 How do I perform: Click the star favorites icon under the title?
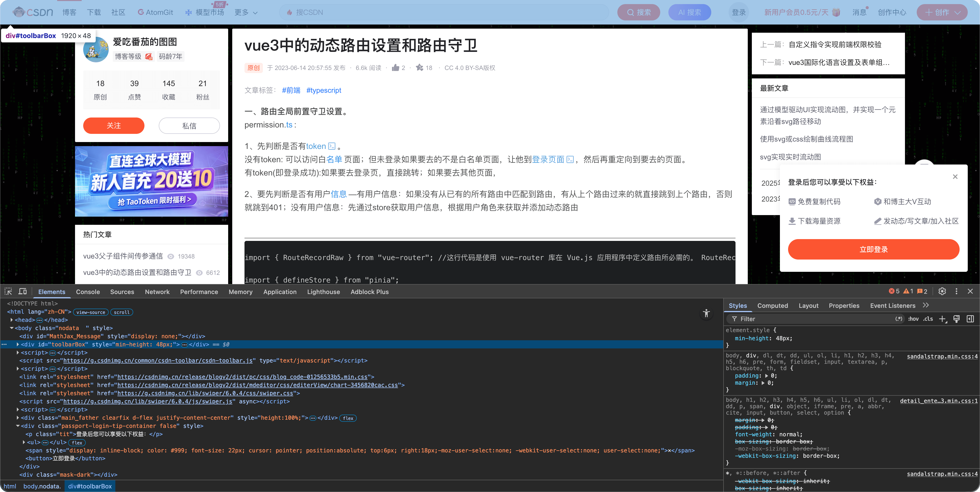coord(419,68)
